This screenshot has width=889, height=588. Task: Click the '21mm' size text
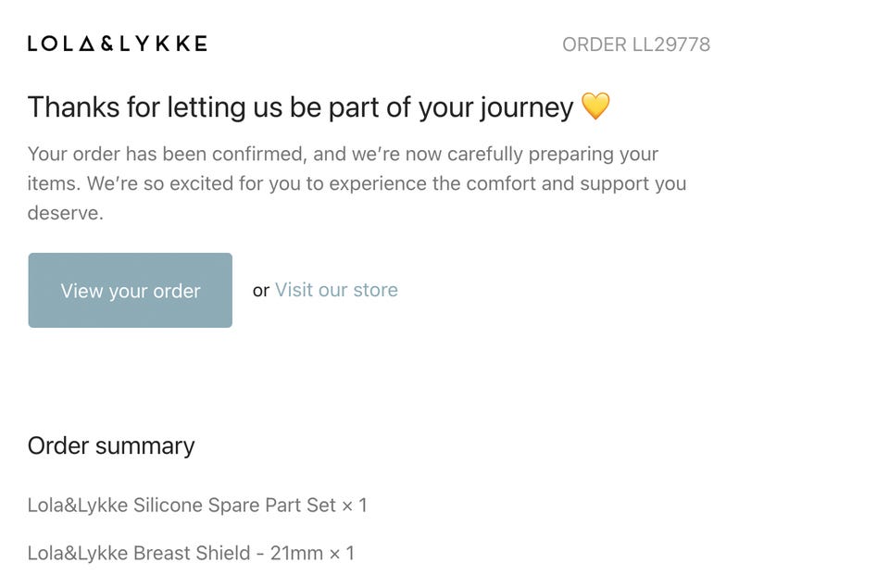click(x=296, y=554)
